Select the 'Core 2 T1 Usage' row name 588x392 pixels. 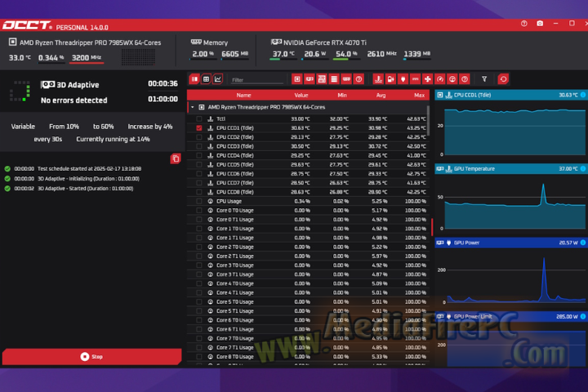[x=235, y=256]
